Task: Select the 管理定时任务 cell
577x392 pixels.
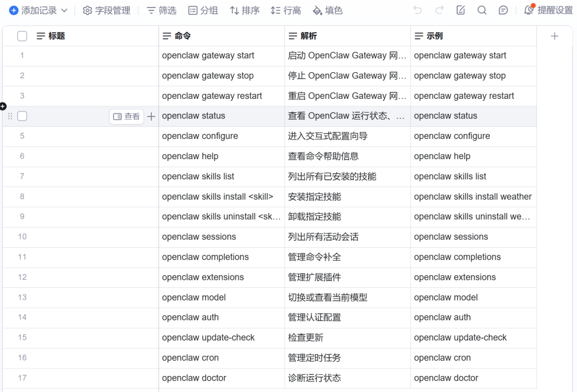Action: (347, 358)
